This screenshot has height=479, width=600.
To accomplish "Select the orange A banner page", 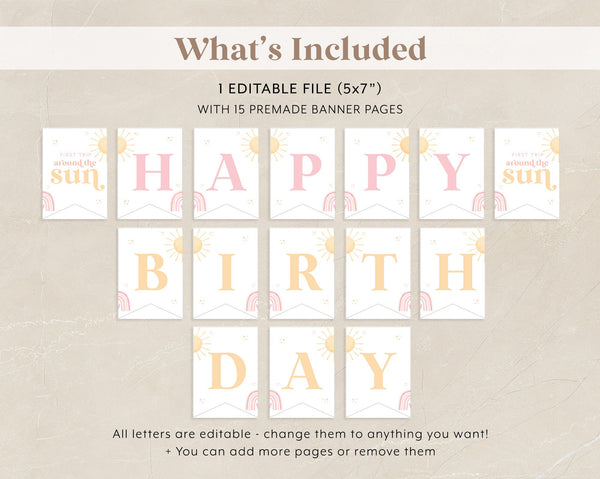I will coord(302,372).
